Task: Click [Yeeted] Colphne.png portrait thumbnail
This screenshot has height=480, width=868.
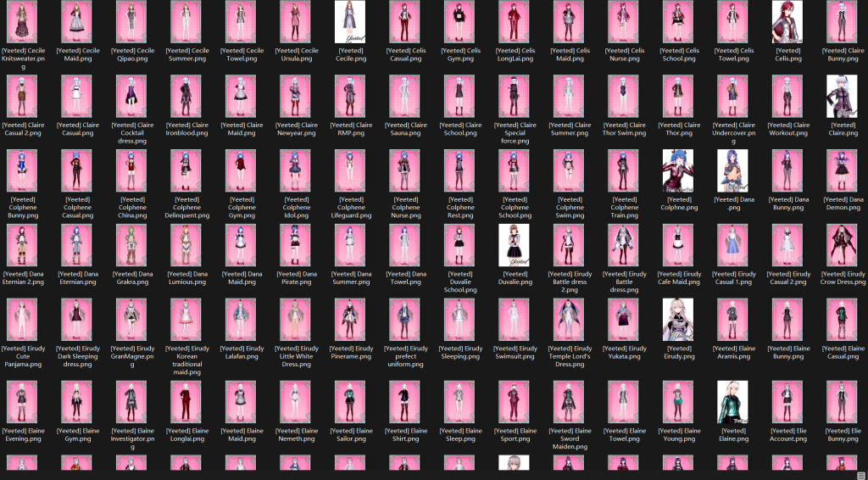Action: (678, 171)
